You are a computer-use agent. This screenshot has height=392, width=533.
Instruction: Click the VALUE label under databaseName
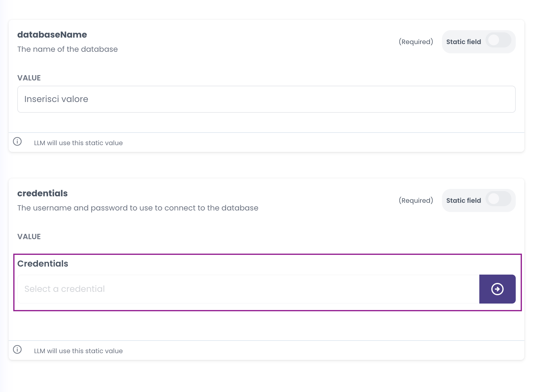coord(29,78)
